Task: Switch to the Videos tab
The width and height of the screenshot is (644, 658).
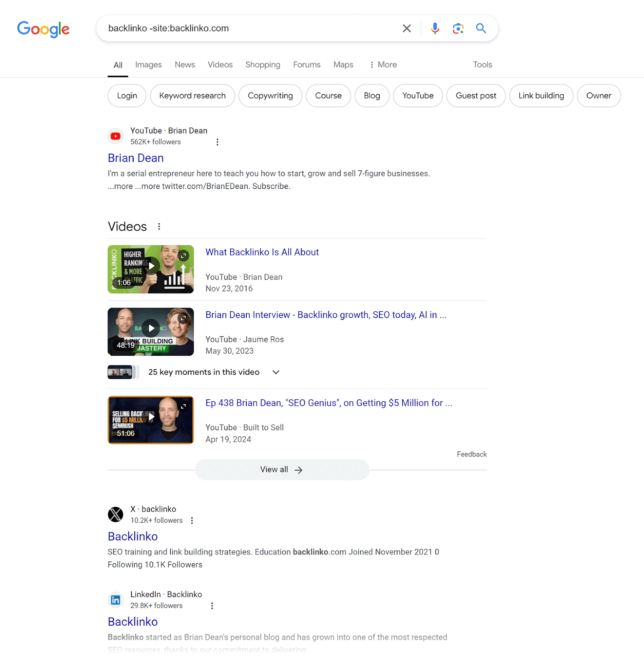Action: [x=220, y=65]
